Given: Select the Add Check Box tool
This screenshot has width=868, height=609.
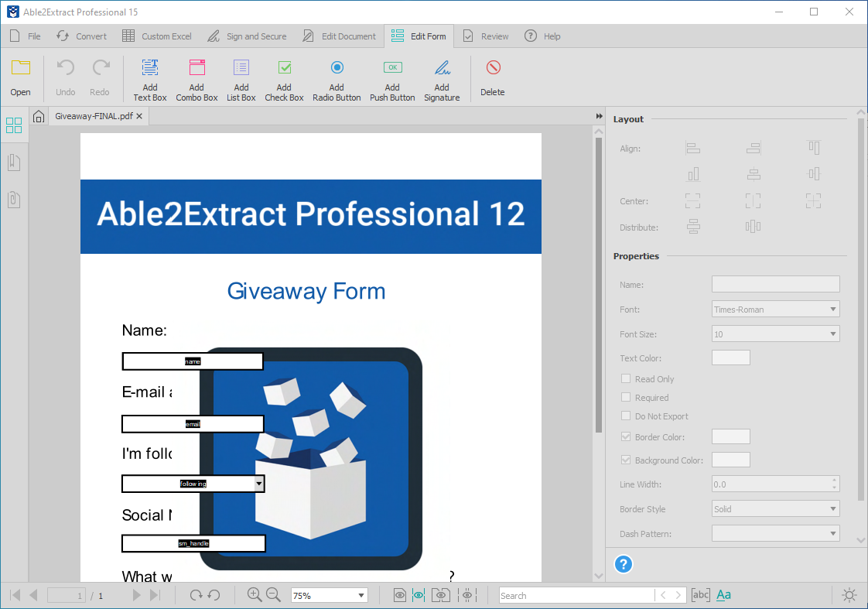Looking at the screenshot, I should tap(284, 80).
